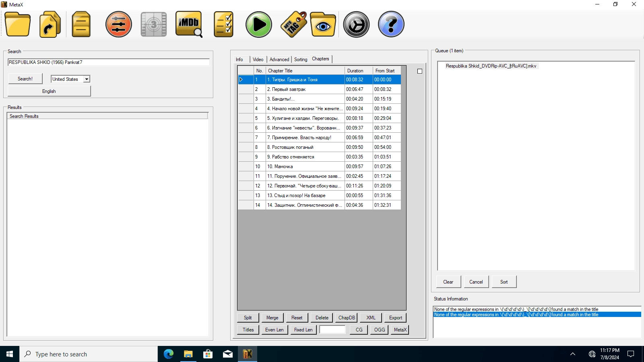This screenshot has width=644, height=362.
Task: Open the yellow folder icon in toolbar
Action: click(x=18, y=25)
